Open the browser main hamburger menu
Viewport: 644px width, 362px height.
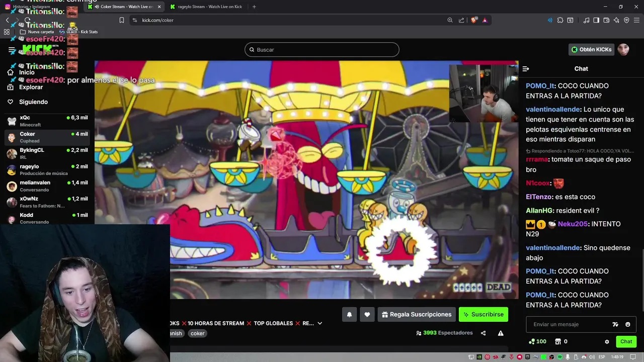637,20
